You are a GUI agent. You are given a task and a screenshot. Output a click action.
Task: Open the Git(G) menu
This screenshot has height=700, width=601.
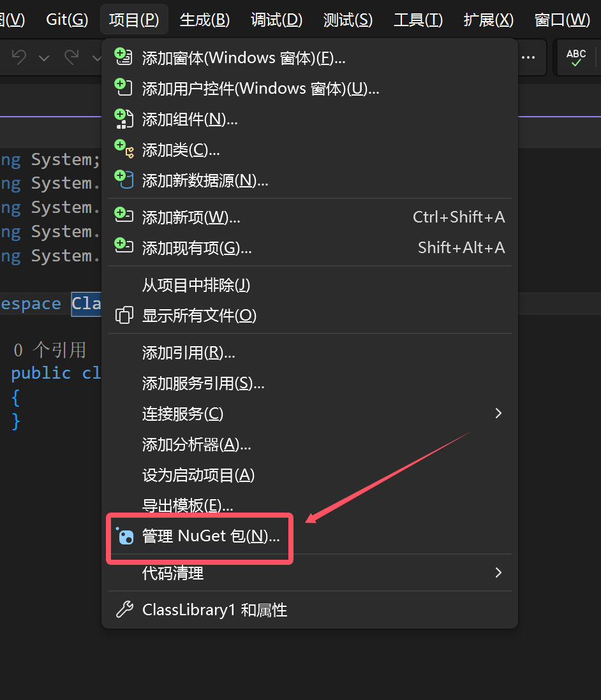pyautogui.click(x=67, y=20)
